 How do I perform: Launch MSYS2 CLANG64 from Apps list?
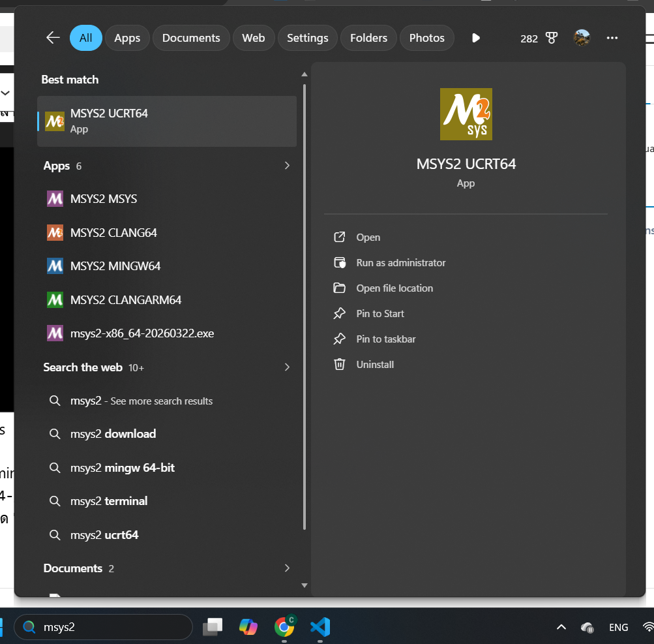[113, 233]
